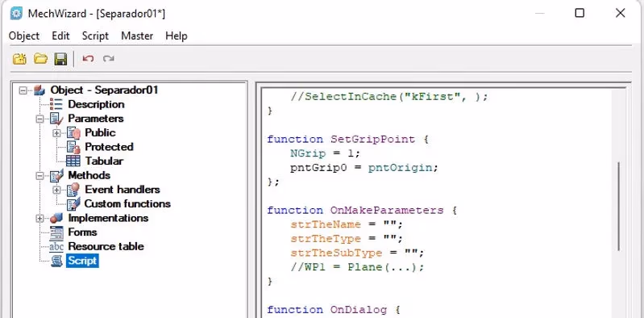Click the Parameters node icon
This screenshot has width=644, height=318.
[56, 119]
